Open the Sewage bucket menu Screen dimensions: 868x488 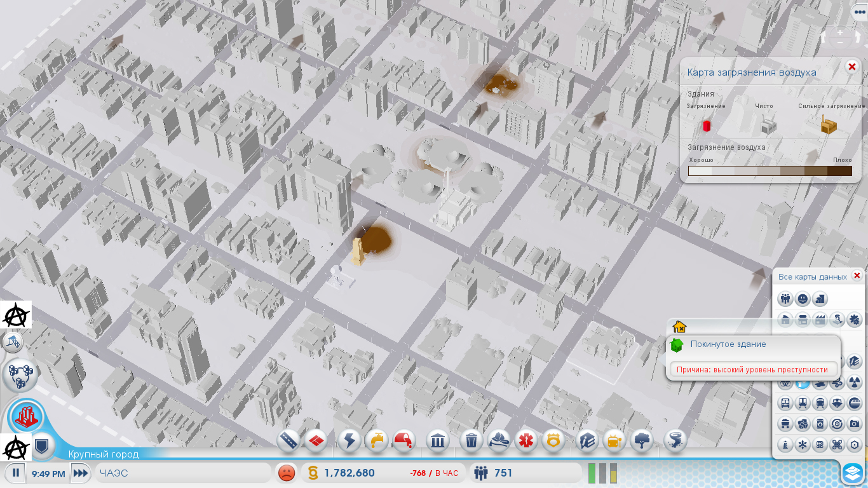coord(403,440)
